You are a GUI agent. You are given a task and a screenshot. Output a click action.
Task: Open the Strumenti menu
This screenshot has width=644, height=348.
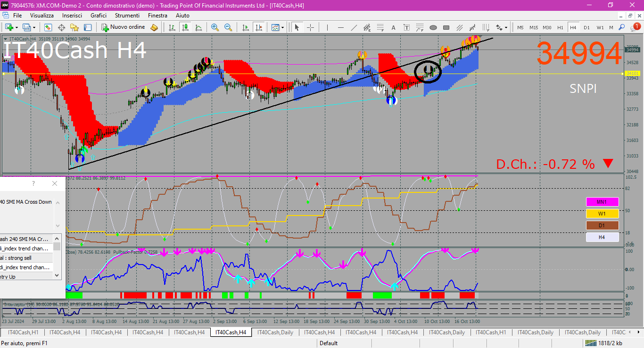coord(127,16)
